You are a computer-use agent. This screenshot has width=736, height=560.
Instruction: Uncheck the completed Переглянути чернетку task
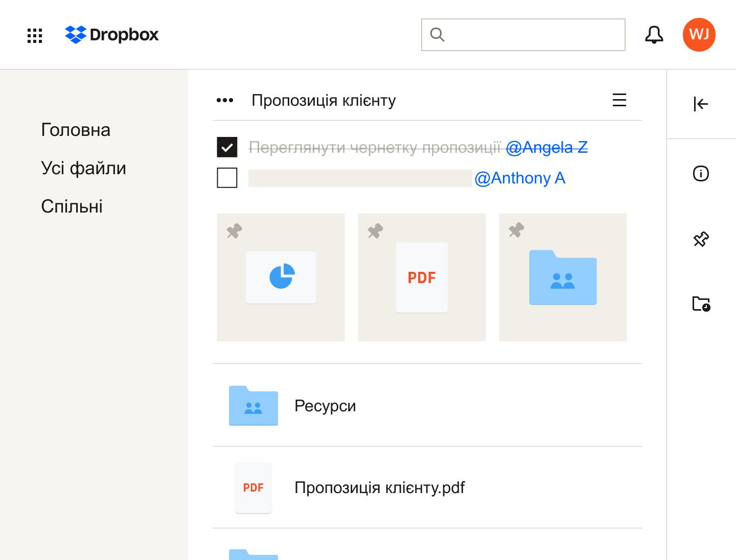[x=227, y=147]
